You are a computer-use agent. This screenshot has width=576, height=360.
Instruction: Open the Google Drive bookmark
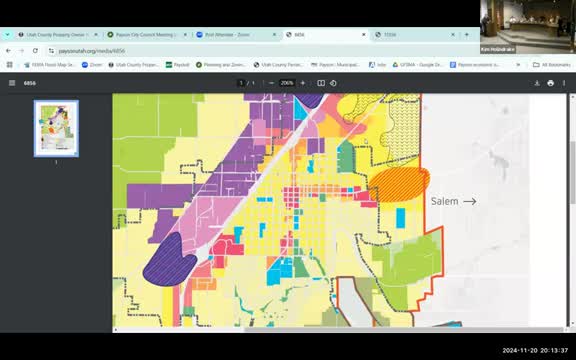coord(417,65)
